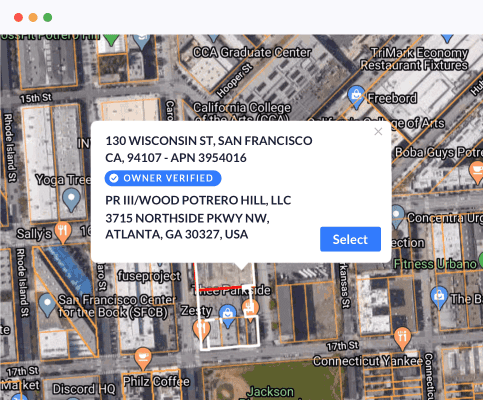
Task: Click the Philz Coffee label
Action: pos(156,381)
